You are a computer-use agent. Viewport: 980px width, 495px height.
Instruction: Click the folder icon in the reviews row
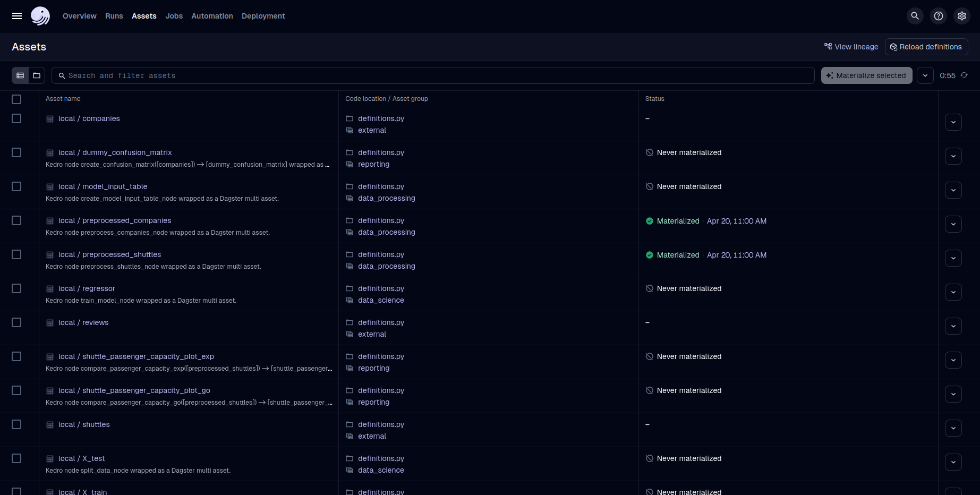tap(350, 322)
